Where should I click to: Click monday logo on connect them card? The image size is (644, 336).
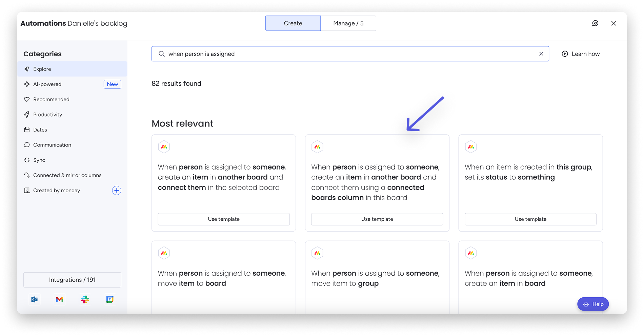pyautogui.click(x=164, y=147)
